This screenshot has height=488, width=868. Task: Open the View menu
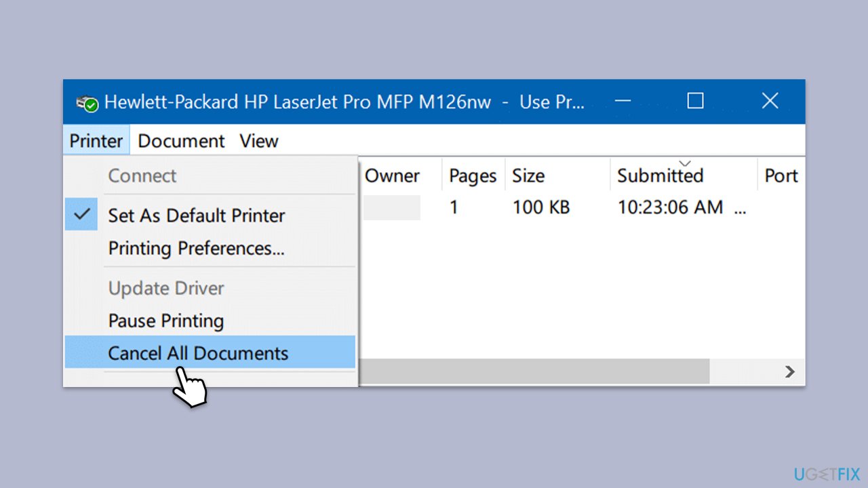tap(259, 141)
